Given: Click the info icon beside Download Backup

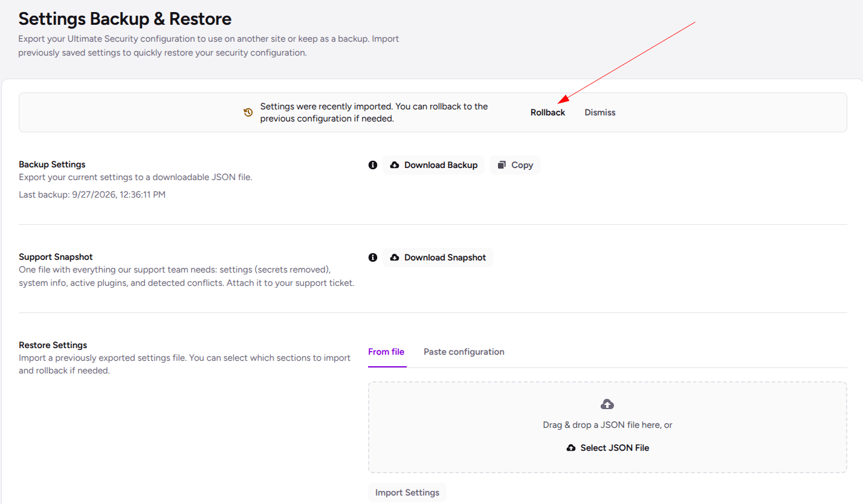Looking at the screenshot, I should (x=373, y=165).
